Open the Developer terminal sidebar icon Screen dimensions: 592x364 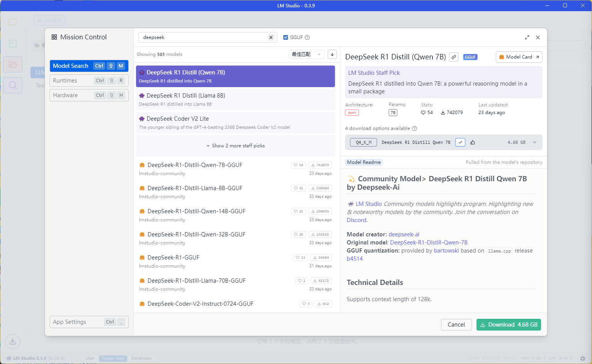tap(13, 43)
